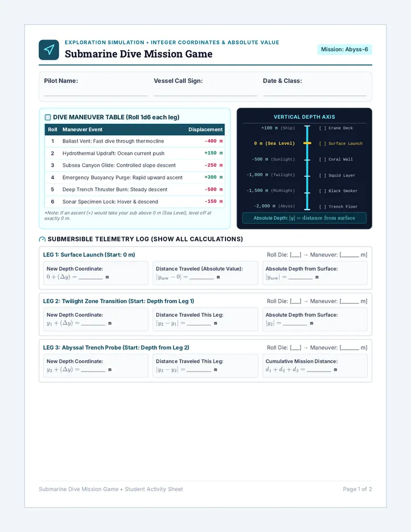Screen dimensions: 411x532
Task: Click the +150 m displacement value
Action: pyautogui.click(x=213, y=153)
